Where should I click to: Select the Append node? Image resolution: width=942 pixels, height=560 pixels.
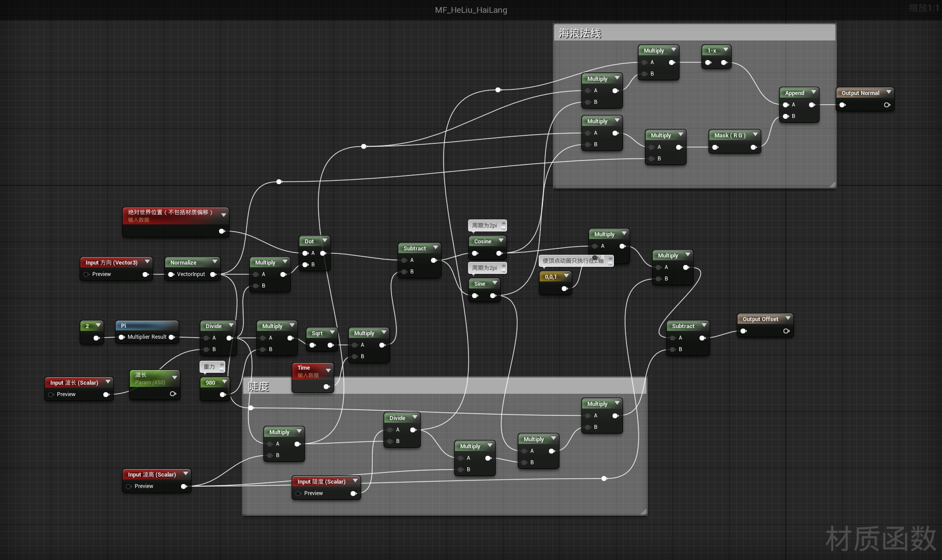point(794,93)
